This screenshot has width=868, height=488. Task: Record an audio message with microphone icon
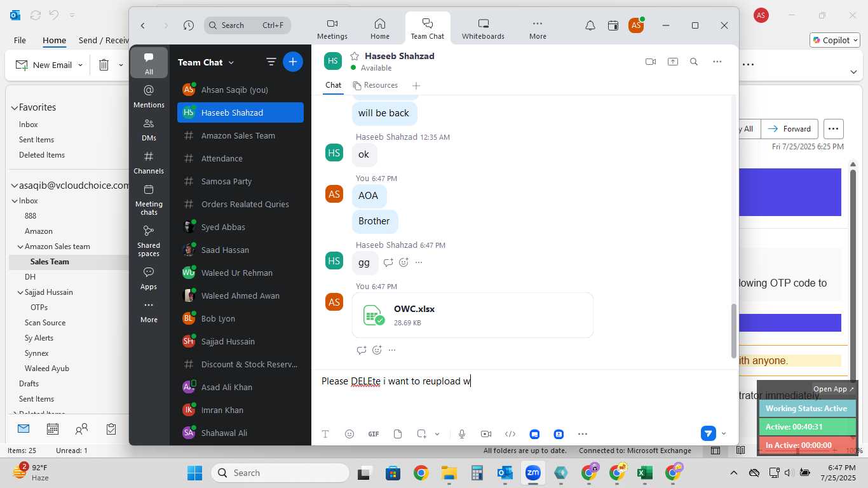point(462,434)
